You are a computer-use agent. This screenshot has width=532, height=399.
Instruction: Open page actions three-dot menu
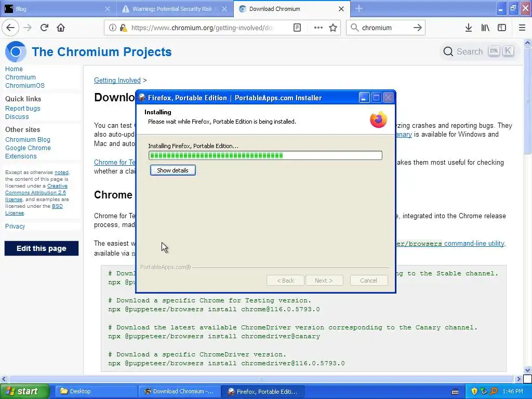coord(318,28)
